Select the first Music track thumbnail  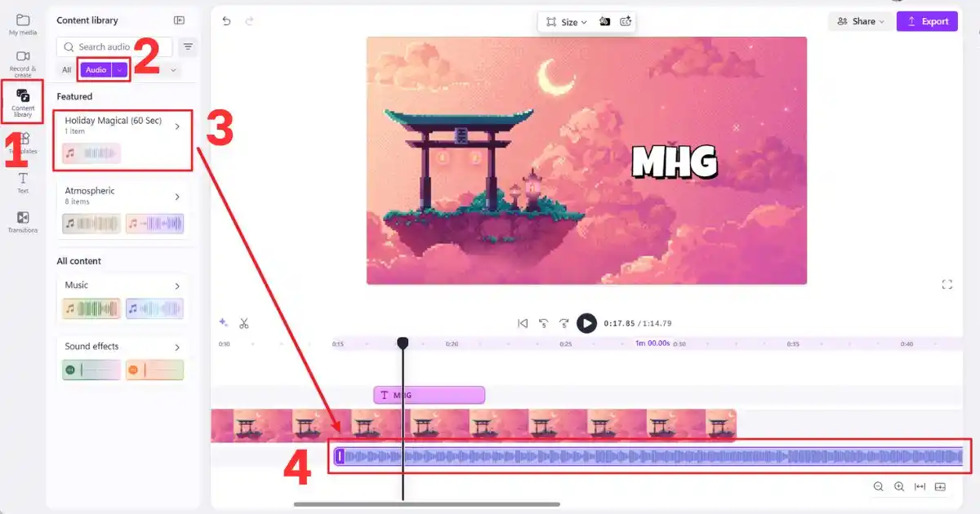pos(91,308)
